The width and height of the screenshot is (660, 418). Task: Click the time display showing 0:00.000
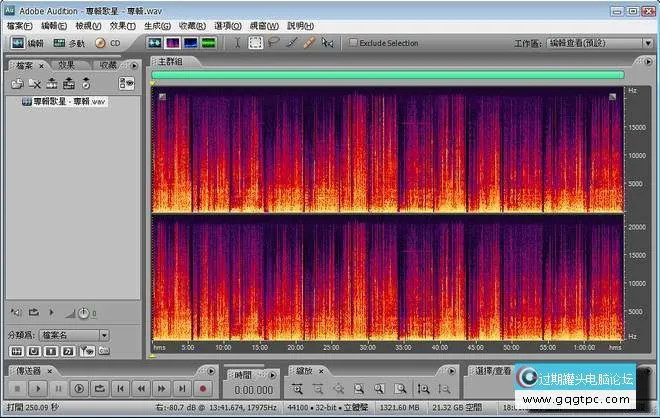tap(253, 389)
